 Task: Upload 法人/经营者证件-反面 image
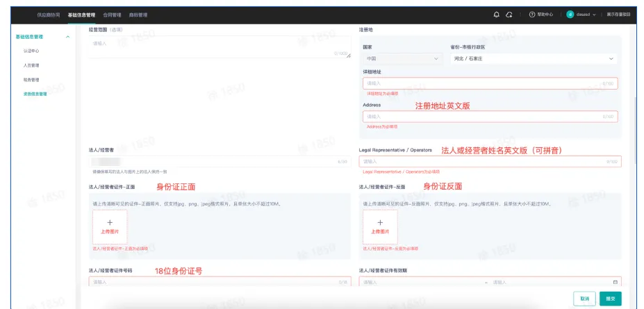380,227
